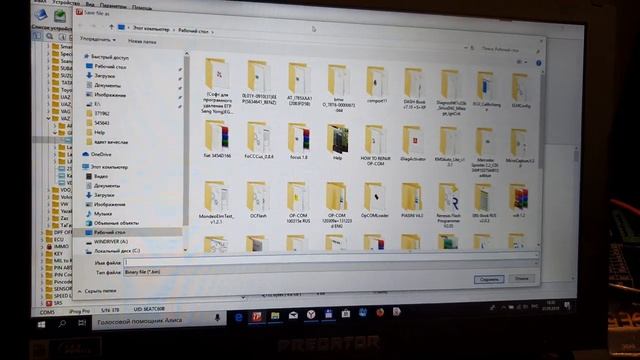640x360 pixels.
Task: Click the Алиса voice assistant microphone icon
Action: click(x=217, y=318)
